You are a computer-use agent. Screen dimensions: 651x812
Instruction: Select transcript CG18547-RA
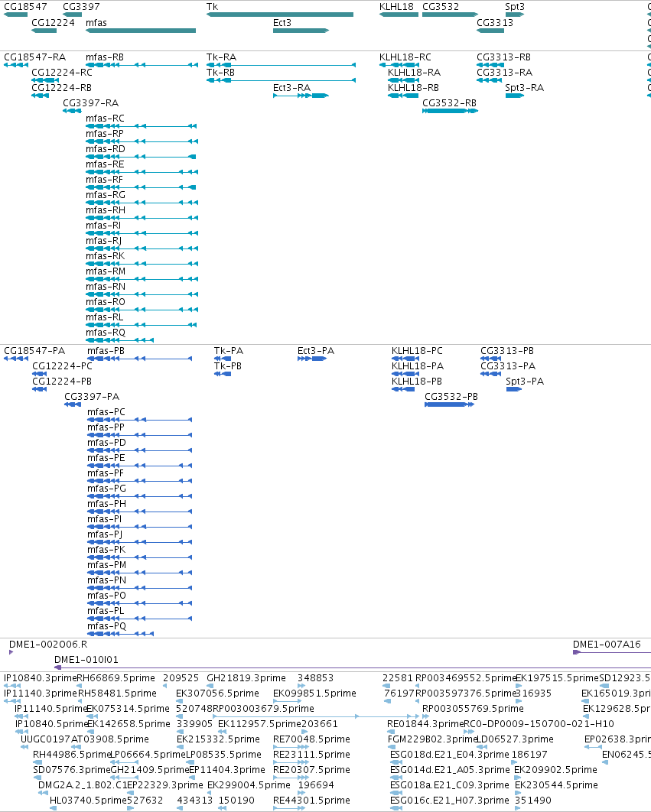pos(16,65)
